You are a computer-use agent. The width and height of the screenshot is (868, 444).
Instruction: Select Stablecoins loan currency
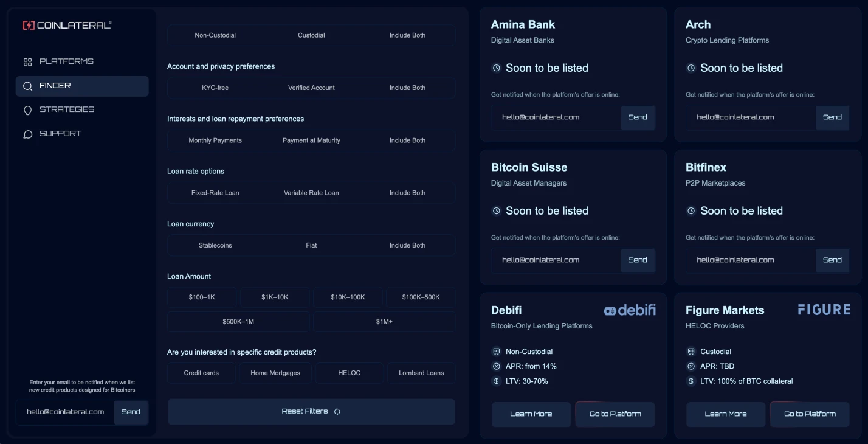215,245
